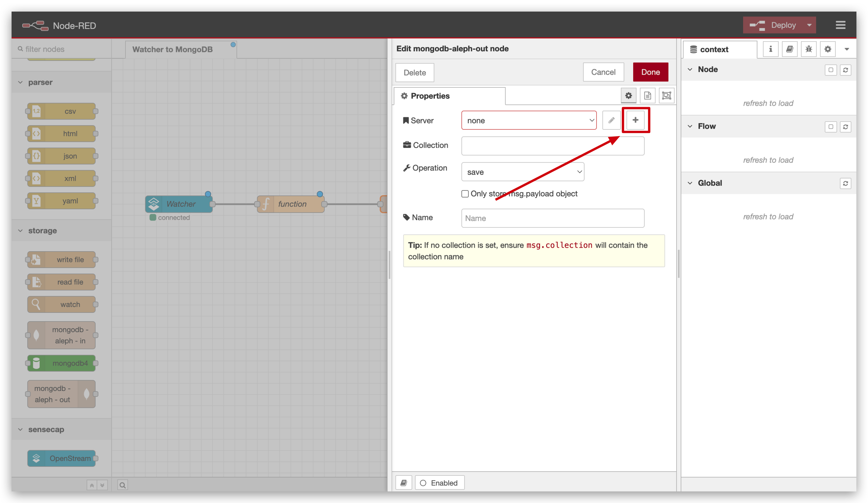
Task: Click the search flows magnifier icon
Action: click(122, 485)
